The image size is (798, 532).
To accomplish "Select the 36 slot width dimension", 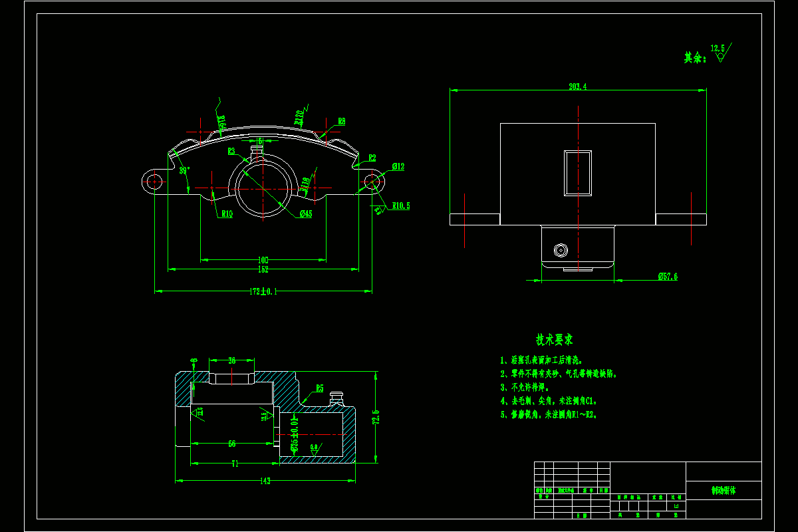I will [x=232, y=361].
